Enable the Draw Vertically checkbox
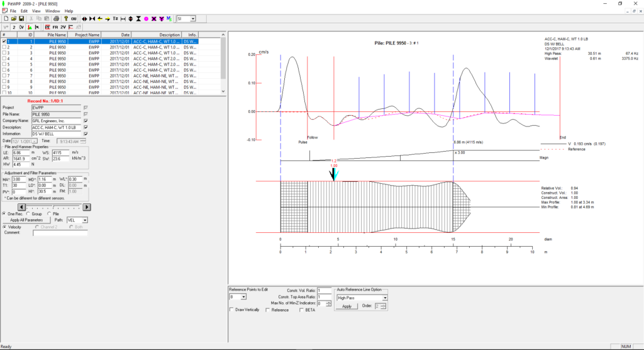 [x=232, y=310]
